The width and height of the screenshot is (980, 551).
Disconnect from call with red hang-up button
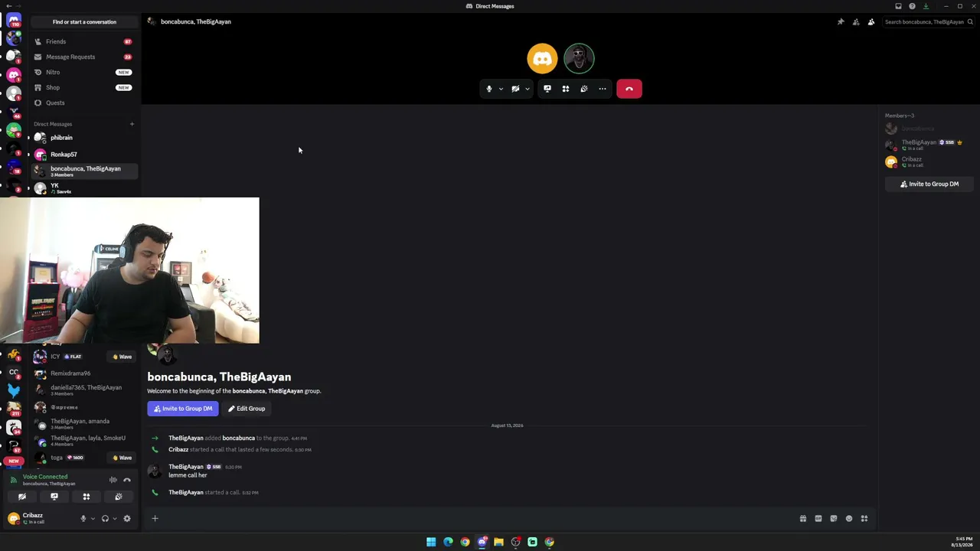[x=629, y=89]
